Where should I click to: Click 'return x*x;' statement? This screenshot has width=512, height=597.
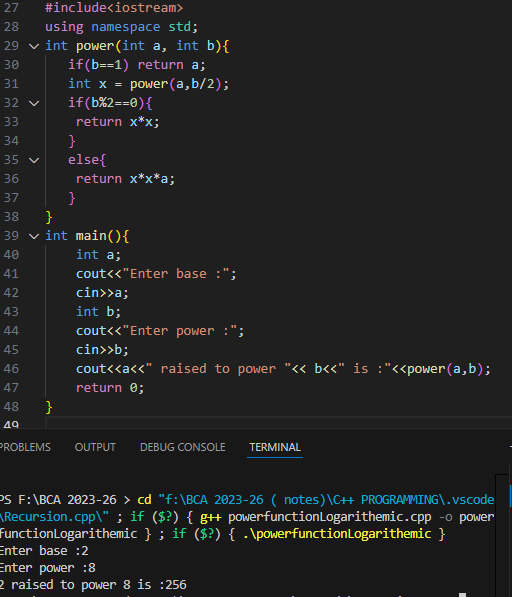pyautogui.click(x=118, y=122)
